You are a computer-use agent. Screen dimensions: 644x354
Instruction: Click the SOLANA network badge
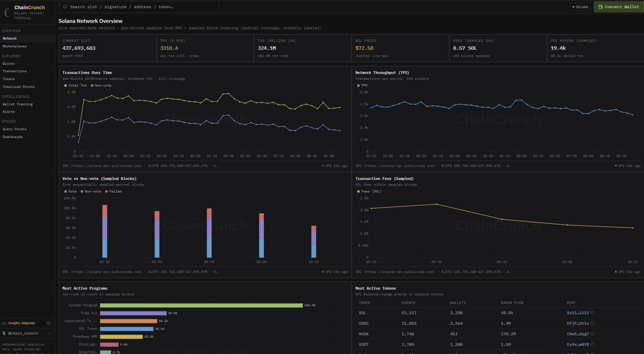[x=580, y=7]
